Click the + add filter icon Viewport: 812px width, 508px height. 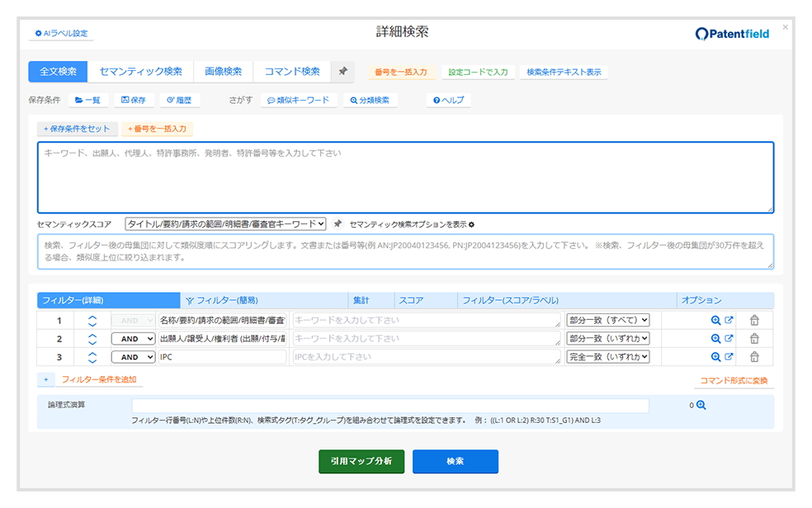click(46, 379)
